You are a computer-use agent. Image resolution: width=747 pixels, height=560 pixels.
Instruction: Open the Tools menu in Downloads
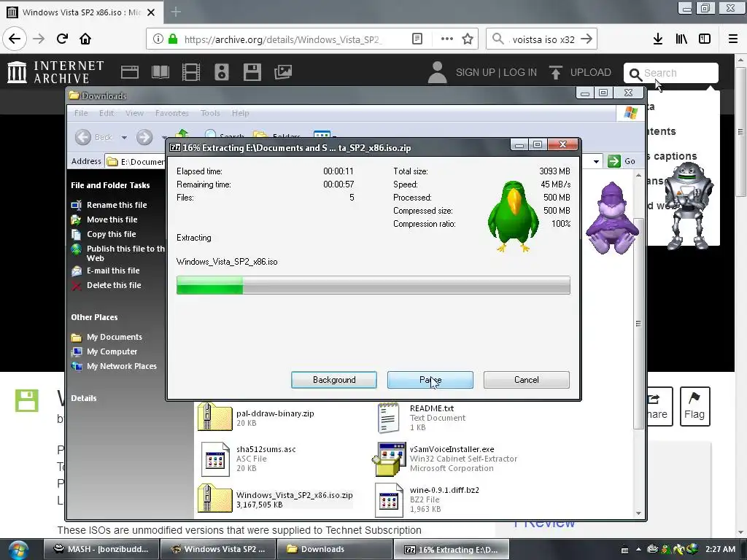point(210,113)
